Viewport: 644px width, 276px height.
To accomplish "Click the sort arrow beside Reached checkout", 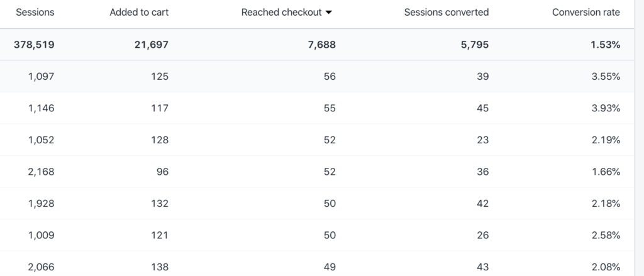I will [x=328, y=13].
